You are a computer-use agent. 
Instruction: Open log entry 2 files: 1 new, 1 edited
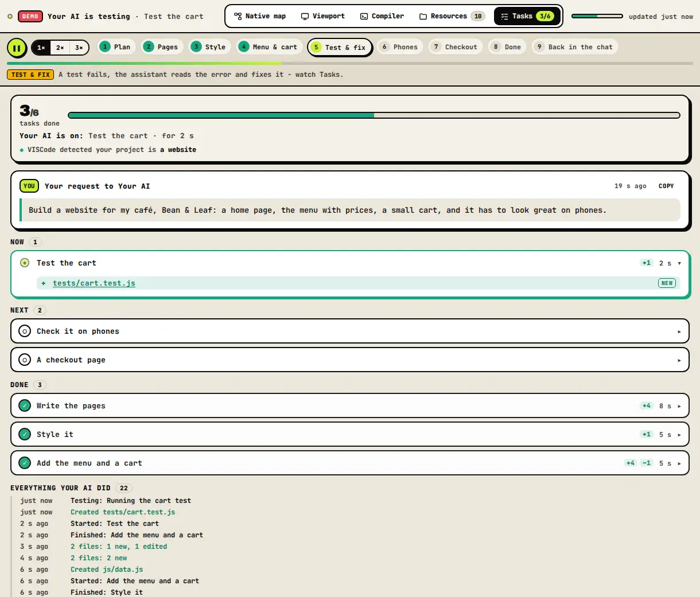tap(119, 547)
